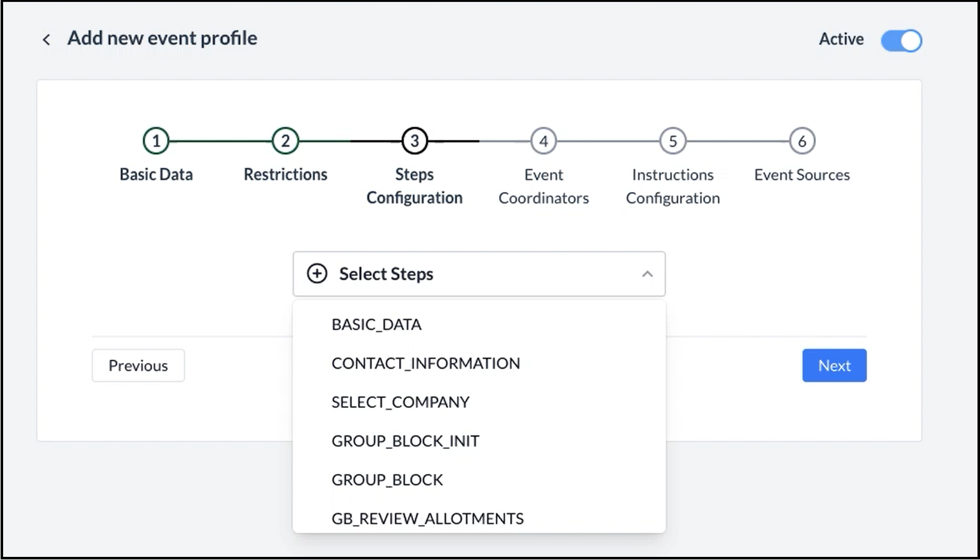Choose BASIC_DATA from the steps list
This screenshot has width=980, height=560.
click(x=376, y=325)
